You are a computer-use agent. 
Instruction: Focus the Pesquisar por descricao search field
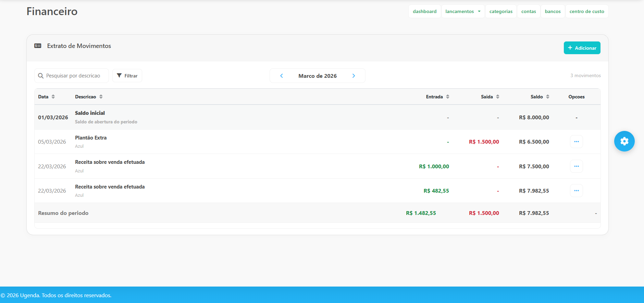(x=73, y=76)
